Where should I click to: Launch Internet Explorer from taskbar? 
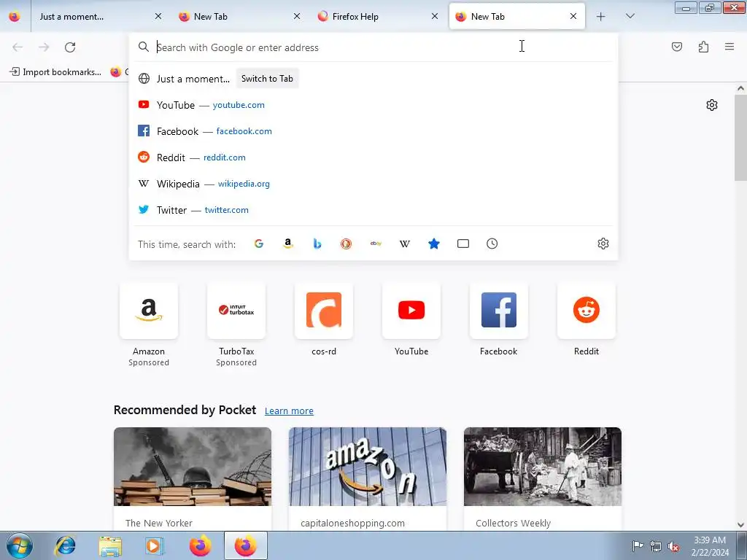65,545
